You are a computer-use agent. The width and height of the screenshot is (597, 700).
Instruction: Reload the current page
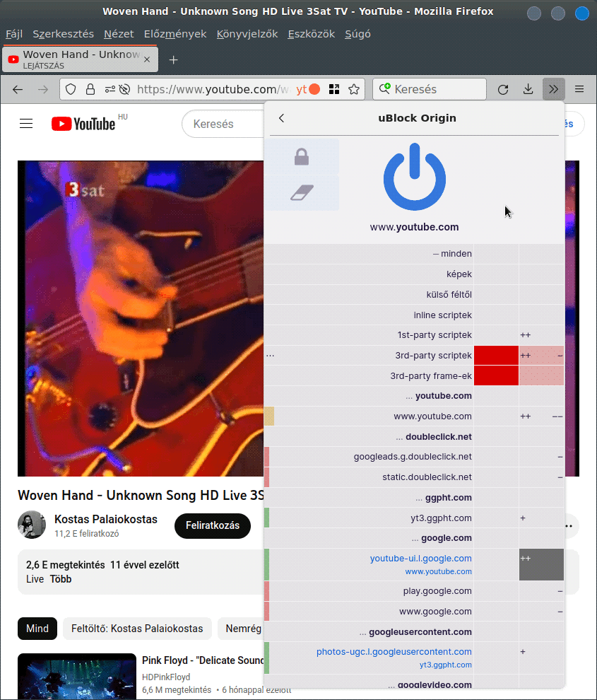point(503,89)
